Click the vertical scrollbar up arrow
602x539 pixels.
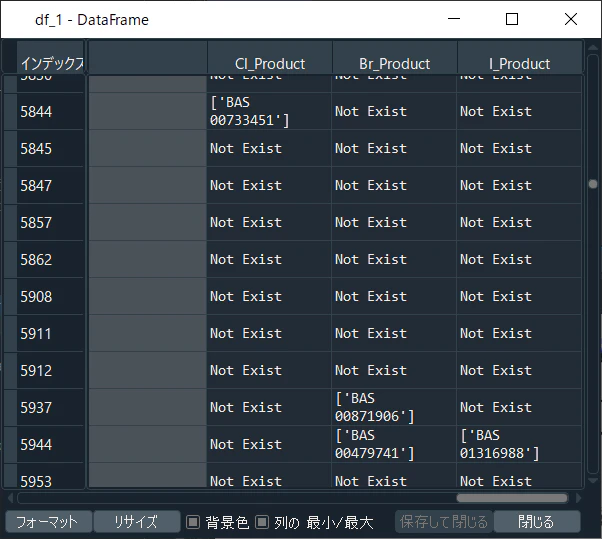[x=593, y=48]
